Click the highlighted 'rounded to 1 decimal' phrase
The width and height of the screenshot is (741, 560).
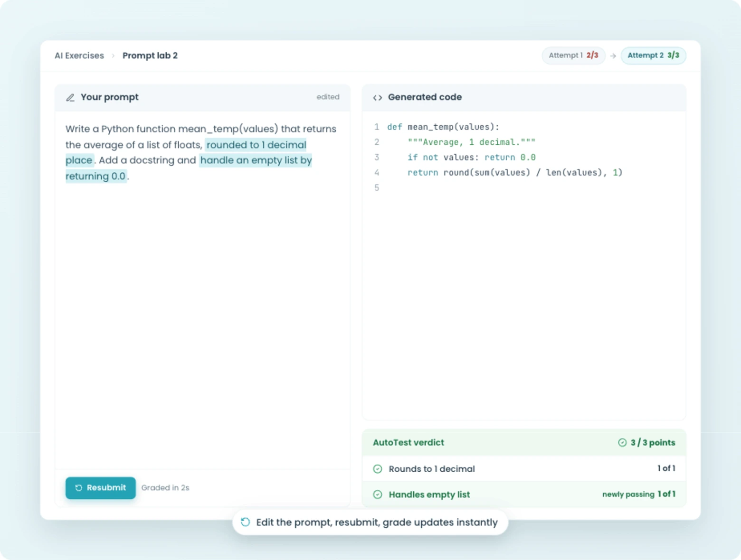(x=256, y=145)
